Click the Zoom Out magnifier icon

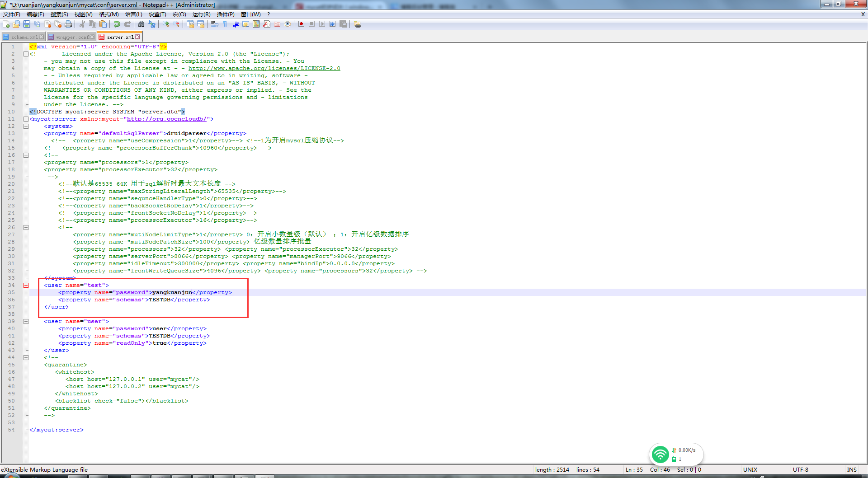(x=176, y=24)
